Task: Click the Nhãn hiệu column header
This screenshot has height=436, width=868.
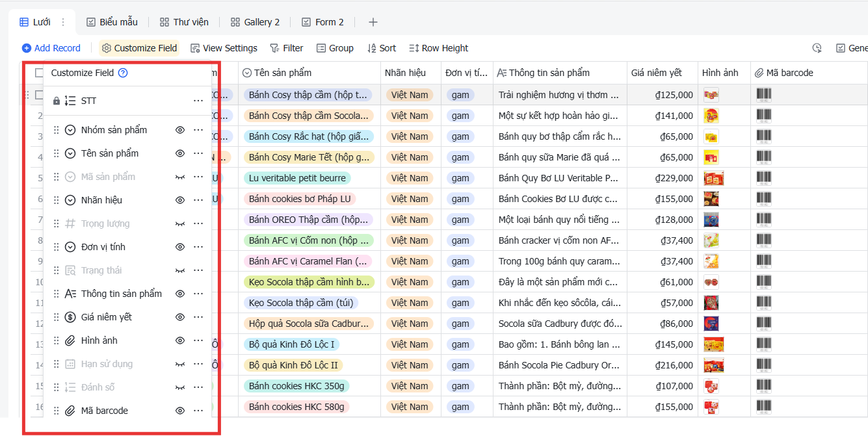Action: 410,73
